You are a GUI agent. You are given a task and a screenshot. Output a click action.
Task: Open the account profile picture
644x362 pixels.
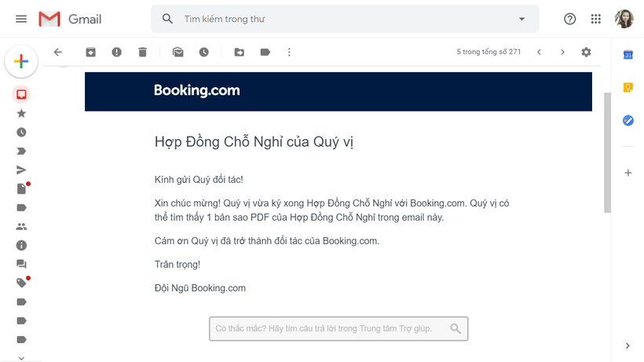pyautogui.click(x=624, y=19)
